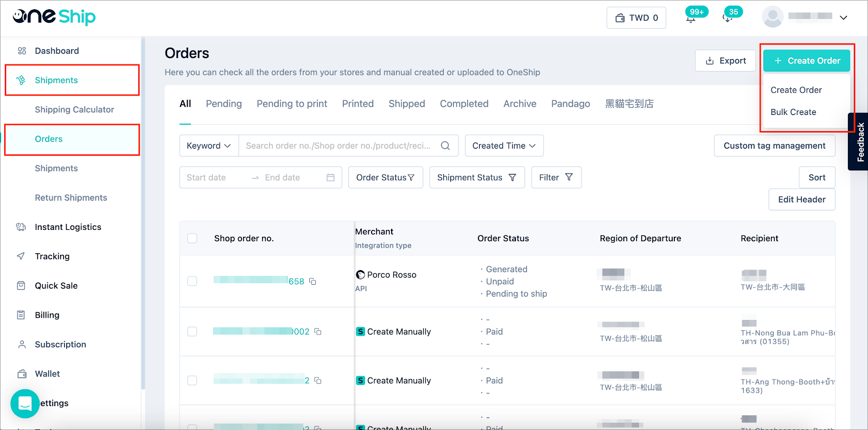The height and width of the screenshot is (430, 868).
Task: Open Return Shipments in the sidebar
Action: coord(71,197)
